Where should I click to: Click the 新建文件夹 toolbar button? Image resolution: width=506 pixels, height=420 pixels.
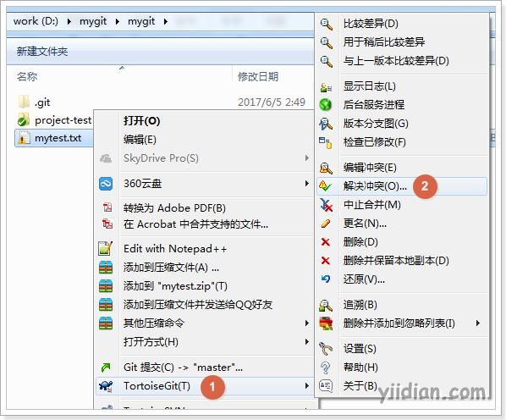[x=42, y=52]
